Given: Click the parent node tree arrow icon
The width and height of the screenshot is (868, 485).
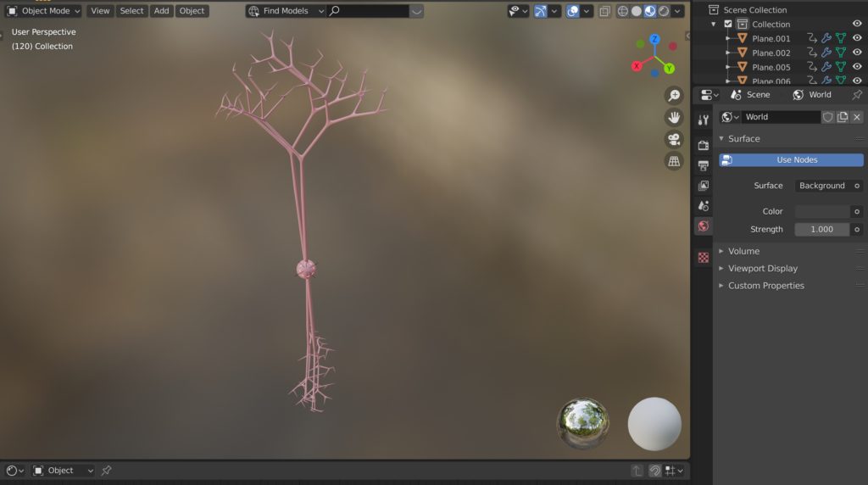Looking at the screenshot, I should point(637,471).
